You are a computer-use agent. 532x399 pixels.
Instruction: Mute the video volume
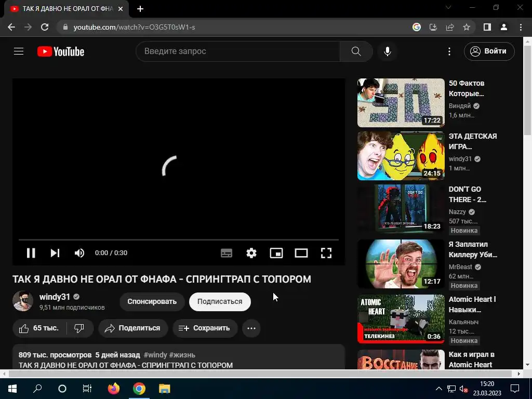(79, 253)
